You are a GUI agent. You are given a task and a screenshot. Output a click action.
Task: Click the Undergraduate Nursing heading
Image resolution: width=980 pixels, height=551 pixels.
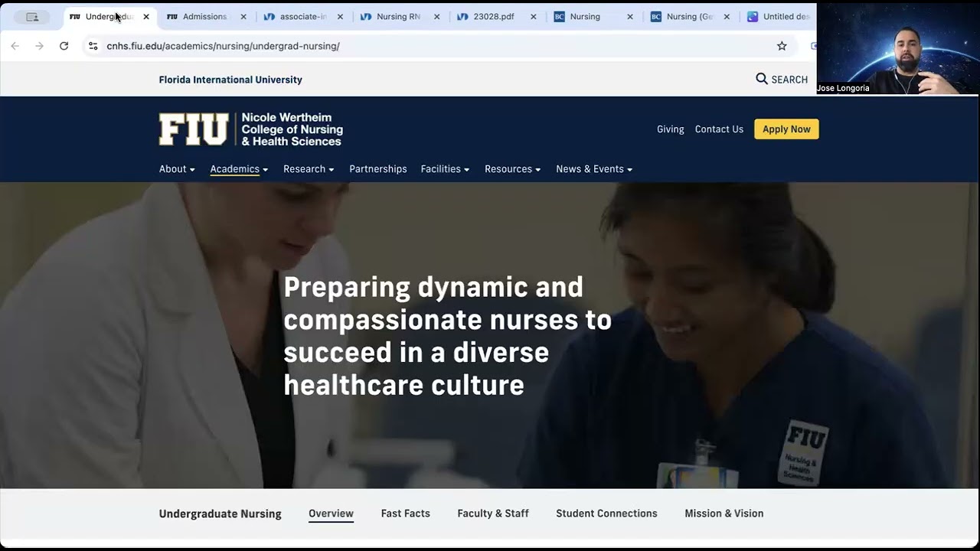(220, 514)
